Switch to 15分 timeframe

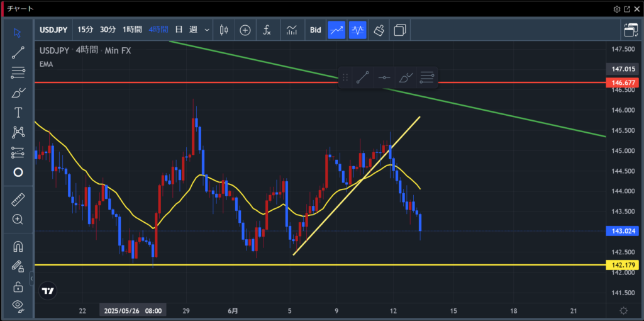86,30
